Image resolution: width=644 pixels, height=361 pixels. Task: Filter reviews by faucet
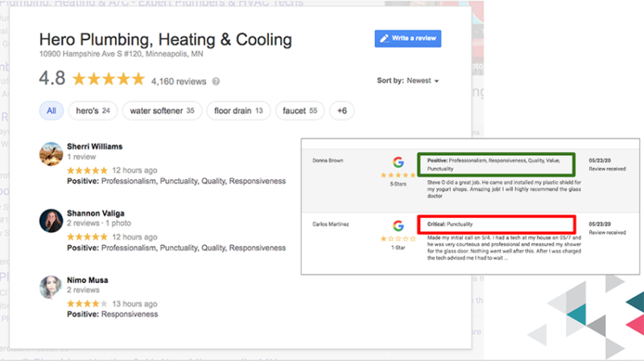pyautogui.click(x=299, y=111)
